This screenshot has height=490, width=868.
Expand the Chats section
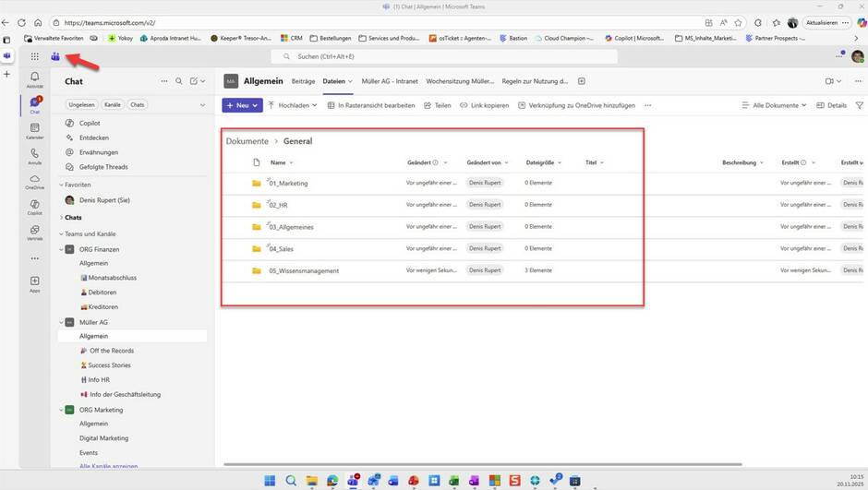(61, 218)
